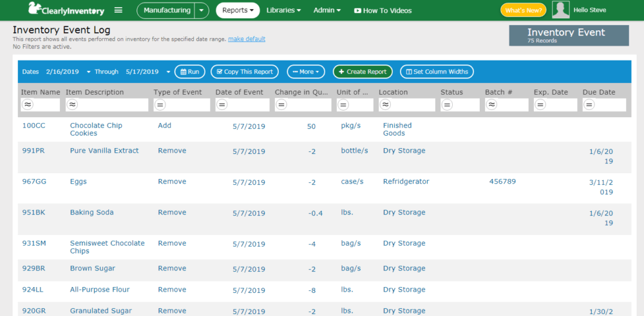Image resolution: width=644 pixels, height=316 pixels.
Task: Toggle the Type of Event filter operator icon
Action: (x=160, y=105)
